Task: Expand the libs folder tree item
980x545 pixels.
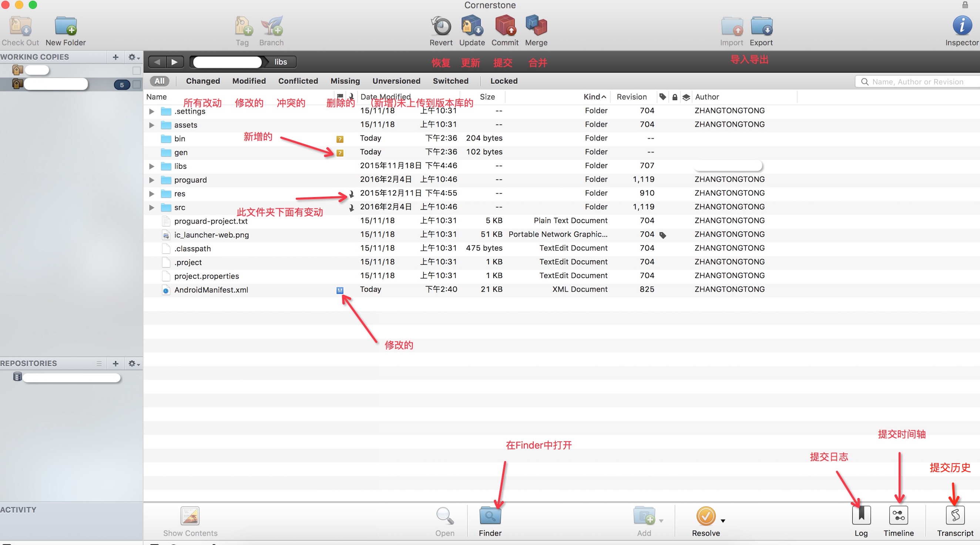Action: pyautogui.click(x=152, y=165)
